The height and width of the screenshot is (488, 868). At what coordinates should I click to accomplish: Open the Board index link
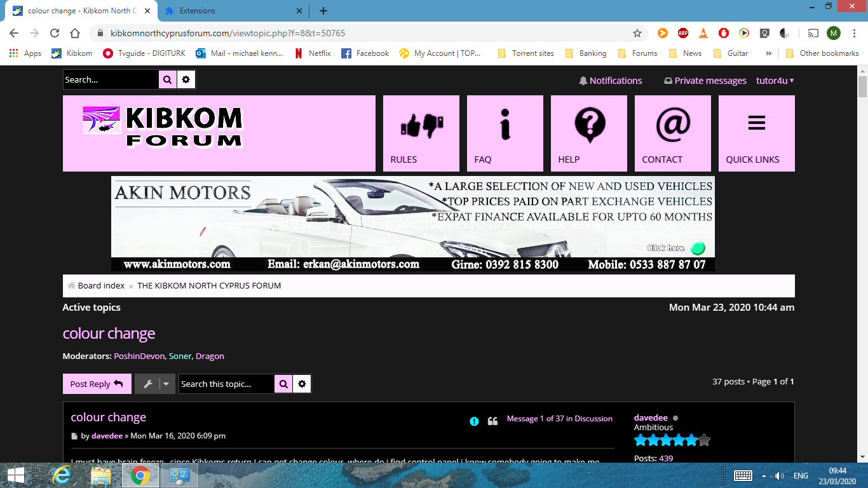(101, 286)
